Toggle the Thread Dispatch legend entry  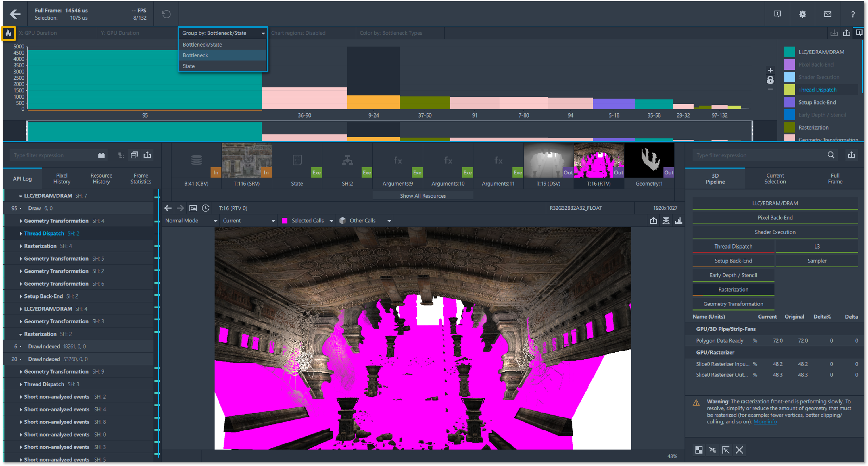pyautogui.click(x=817, y=90)
